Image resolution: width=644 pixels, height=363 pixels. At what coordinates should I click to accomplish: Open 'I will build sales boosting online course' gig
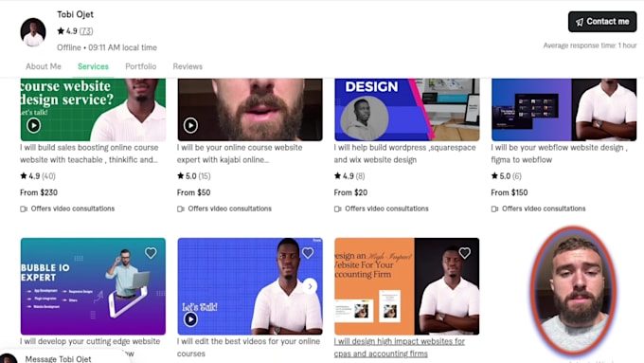tap(89, 154)
